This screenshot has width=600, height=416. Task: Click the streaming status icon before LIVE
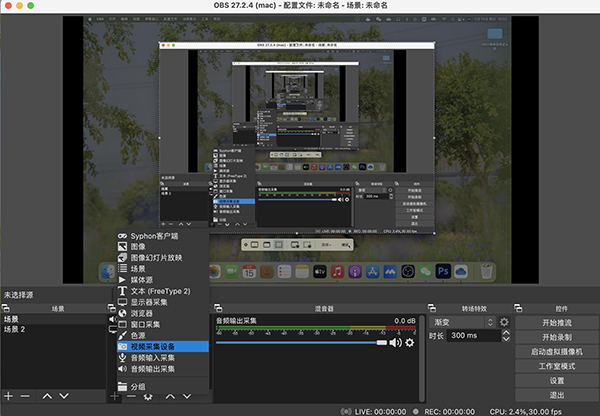(346, 411)
